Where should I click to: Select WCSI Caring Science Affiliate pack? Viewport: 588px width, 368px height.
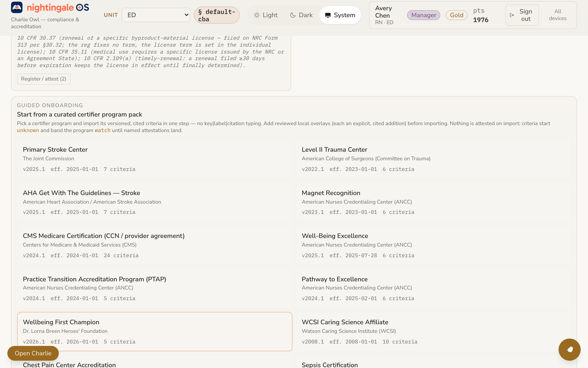[433, 331]
